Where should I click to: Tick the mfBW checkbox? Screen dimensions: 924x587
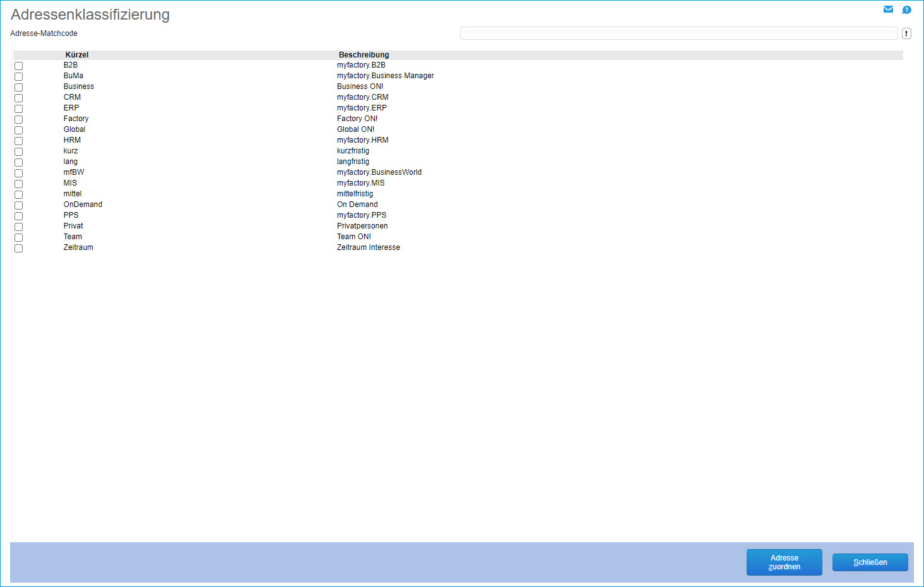pos(18,173)
